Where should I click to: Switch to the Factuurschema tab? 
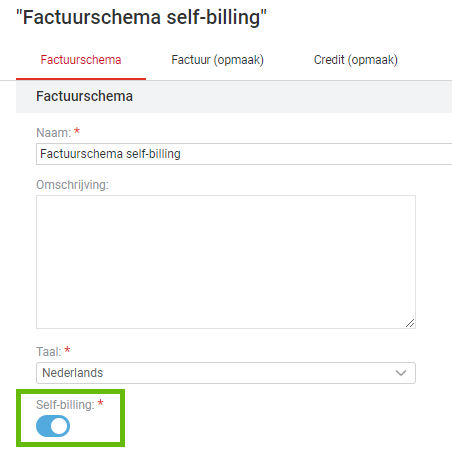81,60
